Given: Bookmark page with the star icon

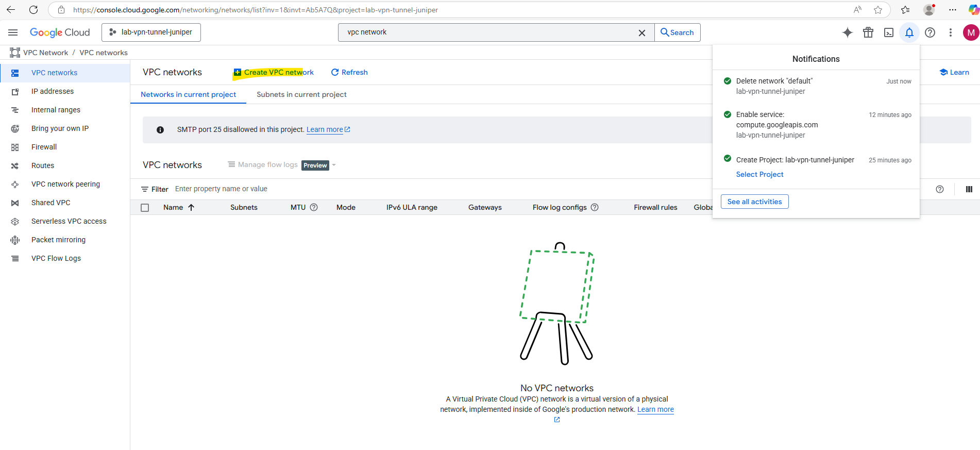Looking at the screenshot, I should click(x=878, y=10).
